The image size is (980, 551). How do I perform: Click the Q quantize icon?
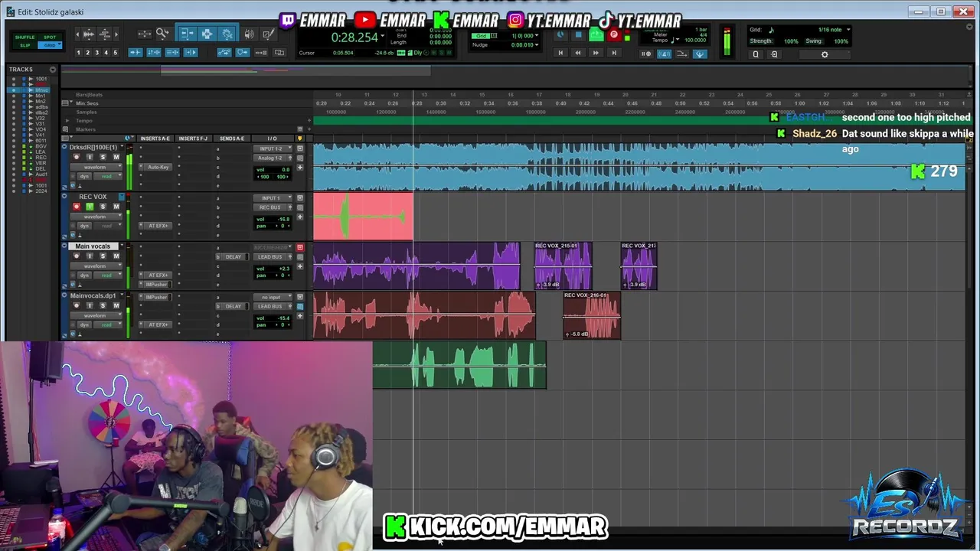(756, 54)
